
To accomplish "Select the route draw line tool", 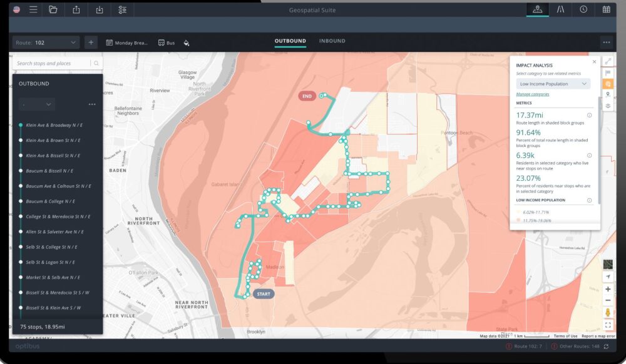I will pos(608,61).
